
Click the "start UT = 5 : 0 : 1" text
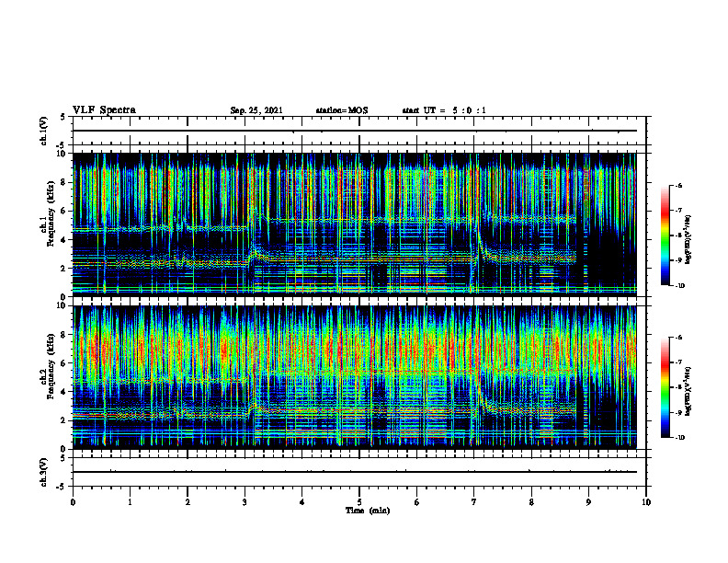(x=444, y=110)
